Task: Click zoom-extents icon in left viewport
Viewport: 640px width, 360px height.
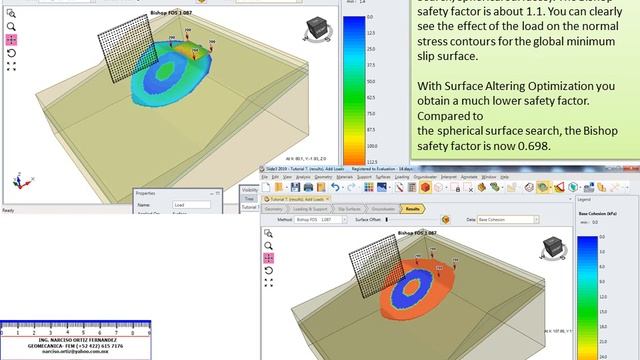Action: point(11,66)
